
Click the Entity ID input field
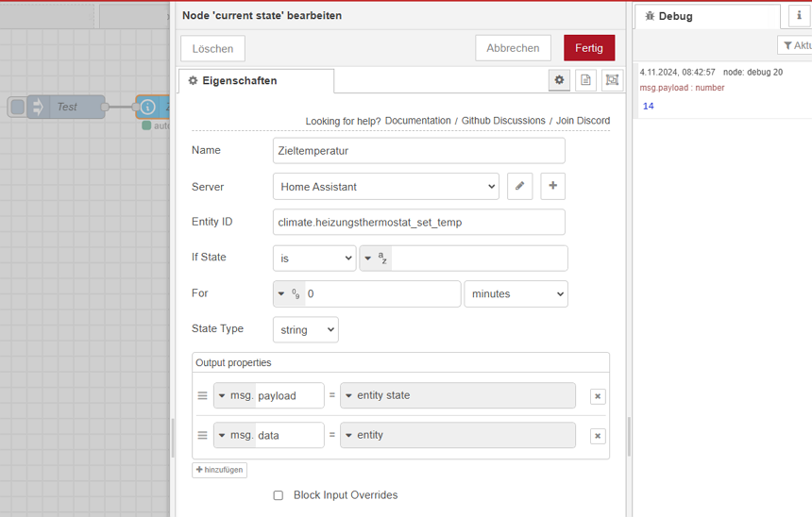point(419,222)
